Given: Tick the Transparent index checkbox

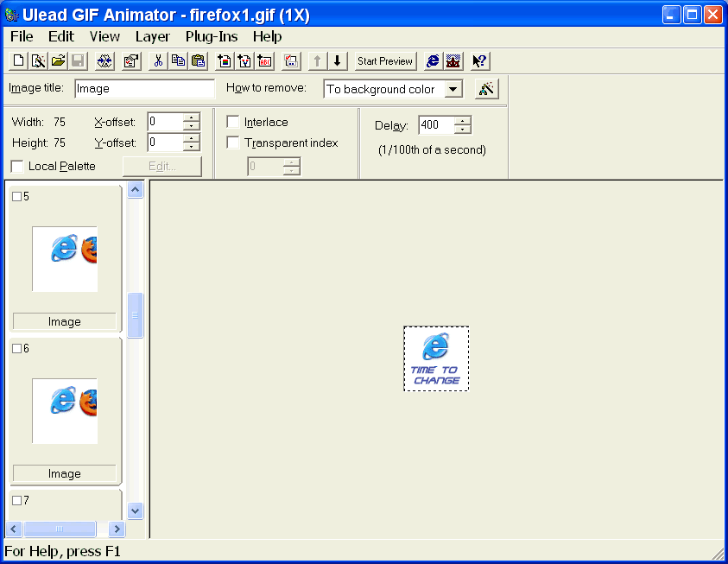Looking at the screenshot, I should tap(232, 143).
